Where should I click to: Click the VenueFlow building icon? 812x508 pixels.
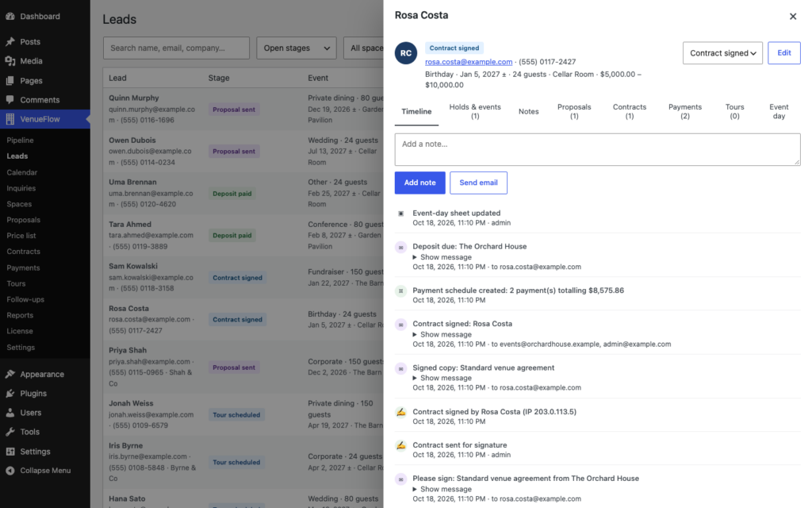coord(10,119)
